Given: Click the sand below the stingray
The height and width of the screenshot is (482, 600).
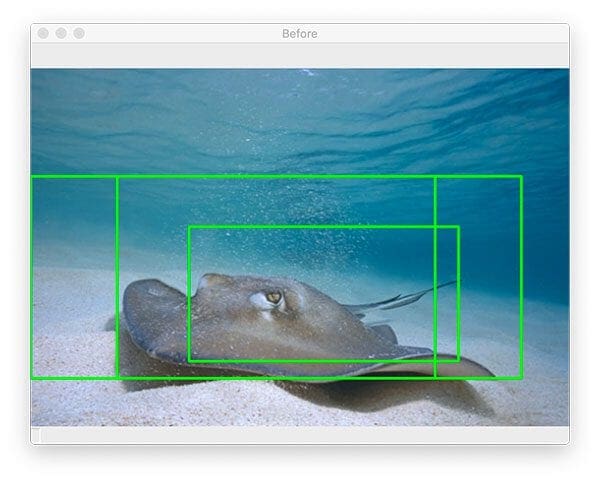Looking at the screenshot, I should 250,405.
